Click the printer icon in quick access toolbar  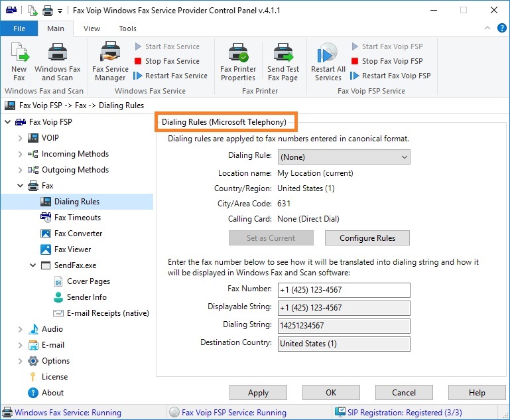tap(48, 11)
